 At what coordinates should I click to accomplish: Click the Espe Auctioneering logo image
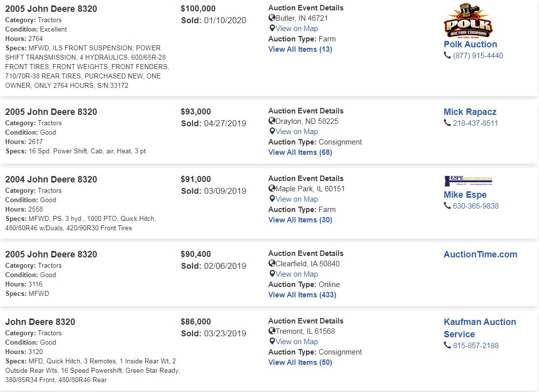(468, 181)
